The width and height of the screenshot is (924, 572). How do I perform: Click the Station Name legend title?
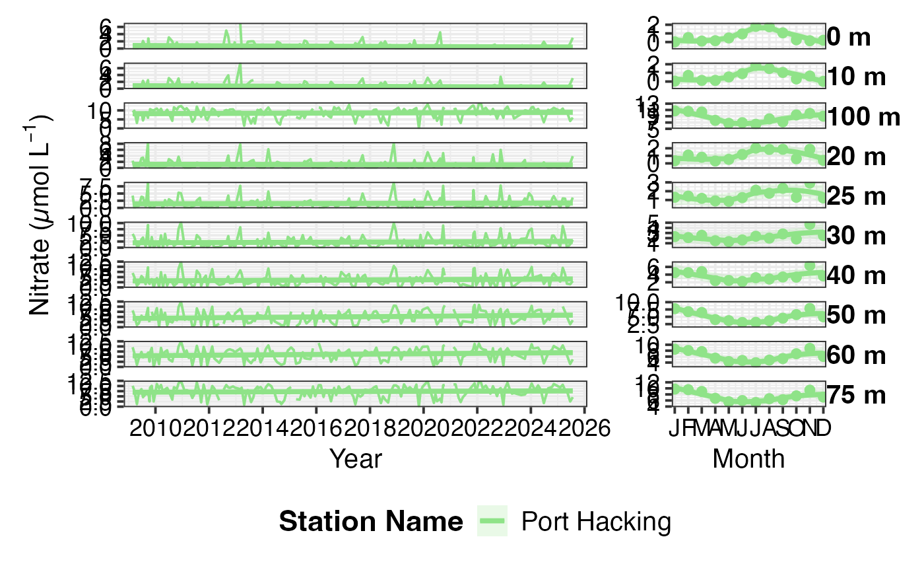click(x=371, y=522)
